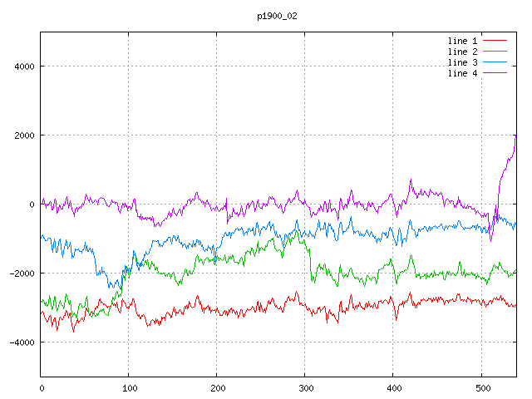The width and height of the screenshot is (532, 399).
Task: Click the y-axis tick label -2000
Action: click(21, 273)
